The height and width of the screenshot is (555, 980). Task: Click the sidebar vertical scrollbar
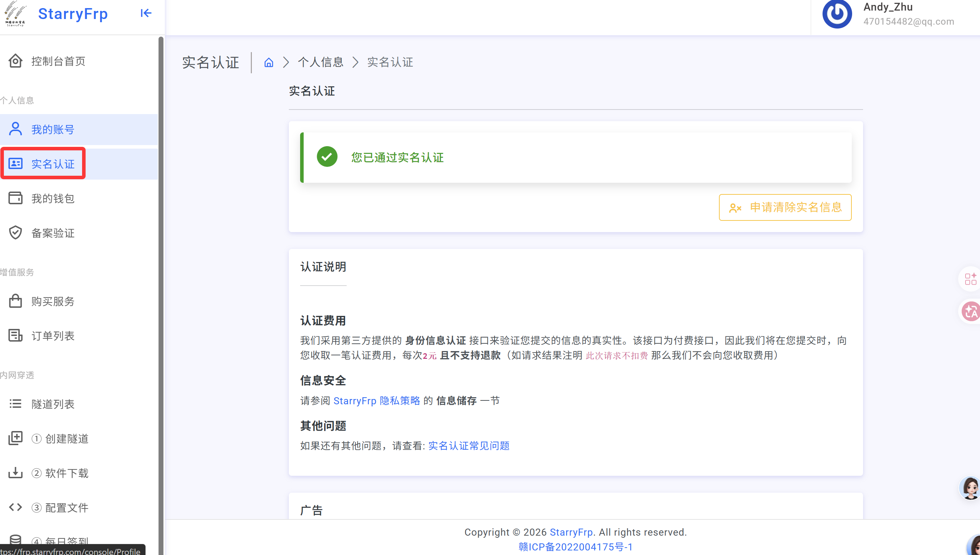[x=161, y=267]
